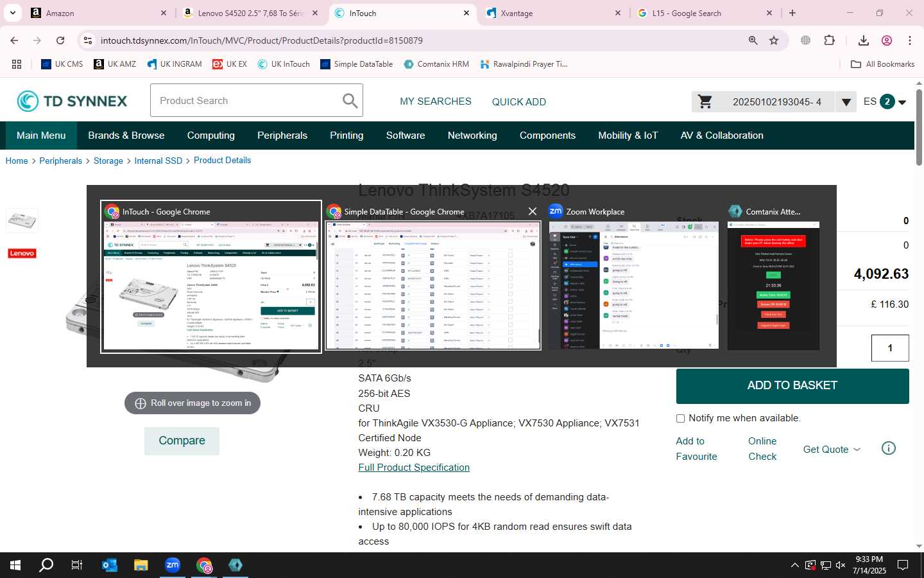Click the MY SEARCHES link
The width and height of the screenshot is (924, 578).
pyautogui.click(x=436, y=101)
